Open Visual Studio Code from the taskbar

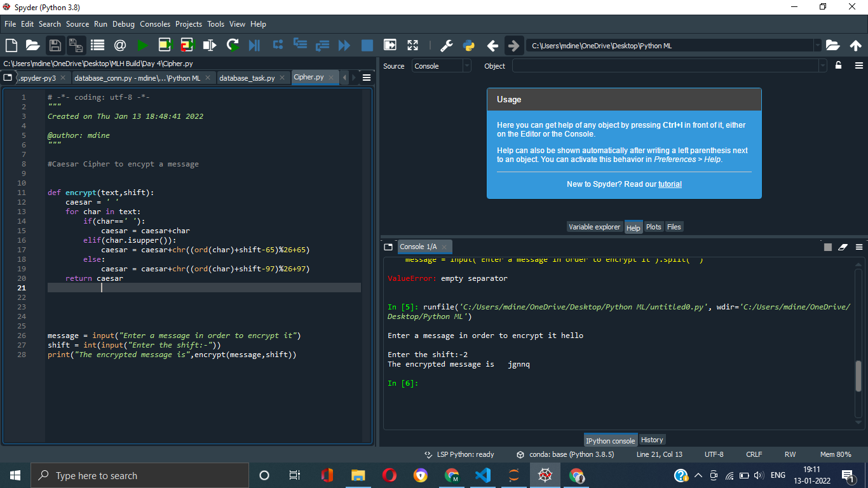pyautogui.click(x=483, y=475)
